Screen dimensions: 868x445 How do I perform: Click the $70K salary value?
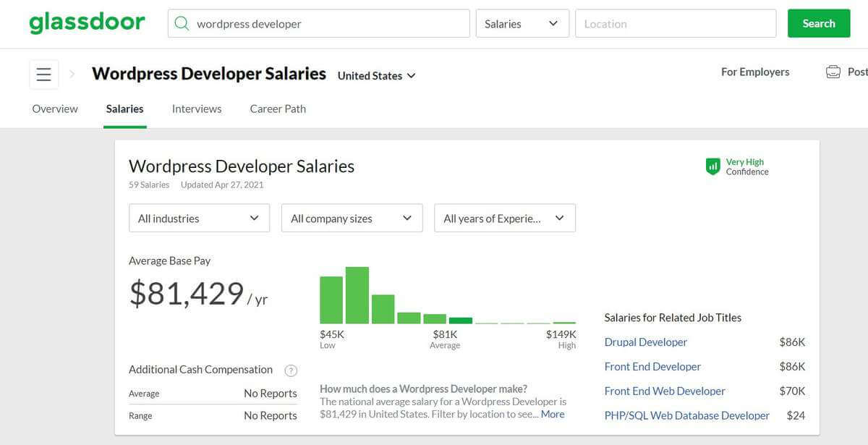tap(792, 391)
